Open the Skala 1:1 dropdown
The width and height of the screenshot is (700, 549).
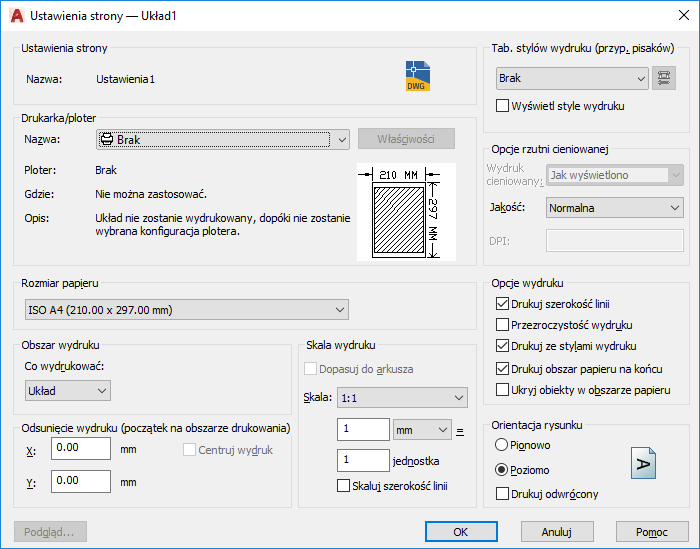pos(402,398)
